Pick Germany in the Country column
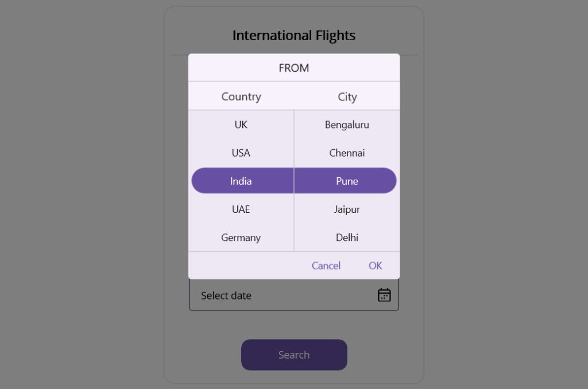 pos(241,237)
